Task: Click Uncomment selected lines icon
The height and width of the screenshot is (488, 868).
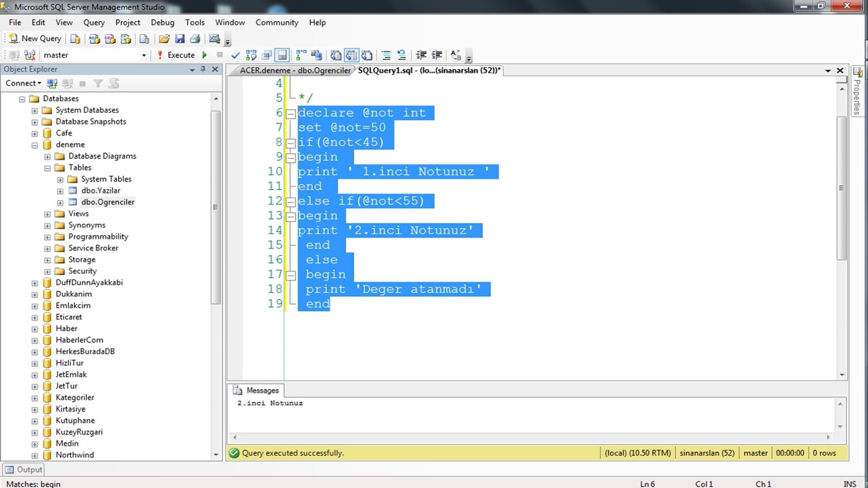Action: pyautogui.click(x=401, y=55)
